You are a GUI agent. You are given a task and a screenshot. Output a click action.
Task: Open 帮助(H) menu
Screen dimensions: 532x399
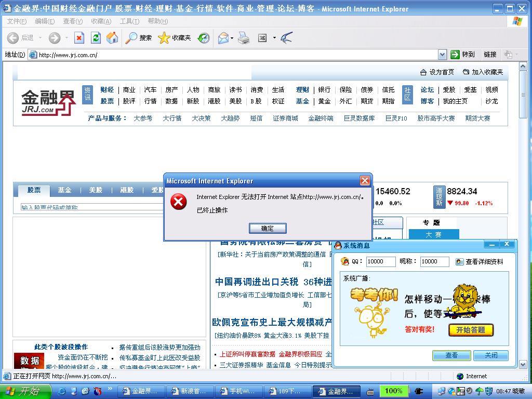pos(158,21)
